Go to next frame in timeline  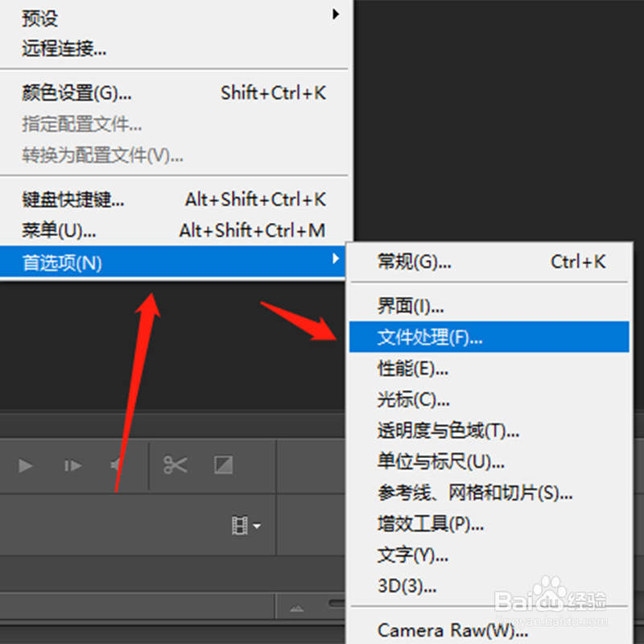click(72, 466)
